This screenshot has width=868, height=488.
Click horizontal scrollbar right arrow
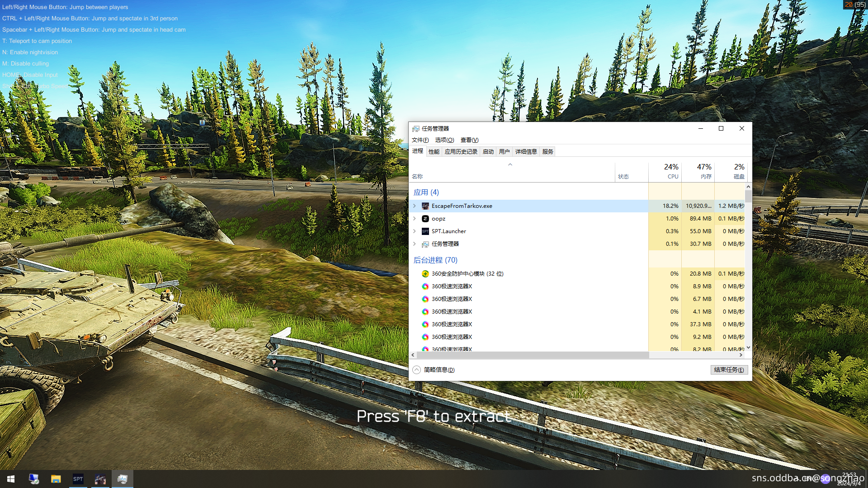[741, 356]
